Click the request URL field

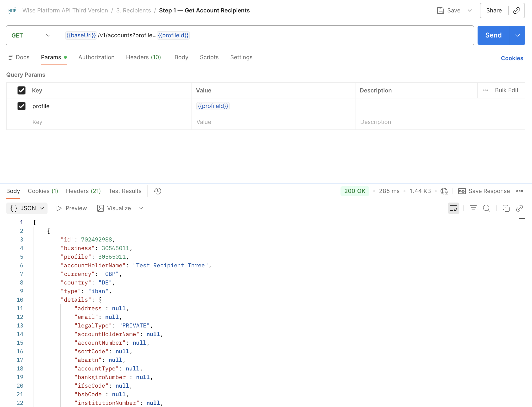pos(266,35)
